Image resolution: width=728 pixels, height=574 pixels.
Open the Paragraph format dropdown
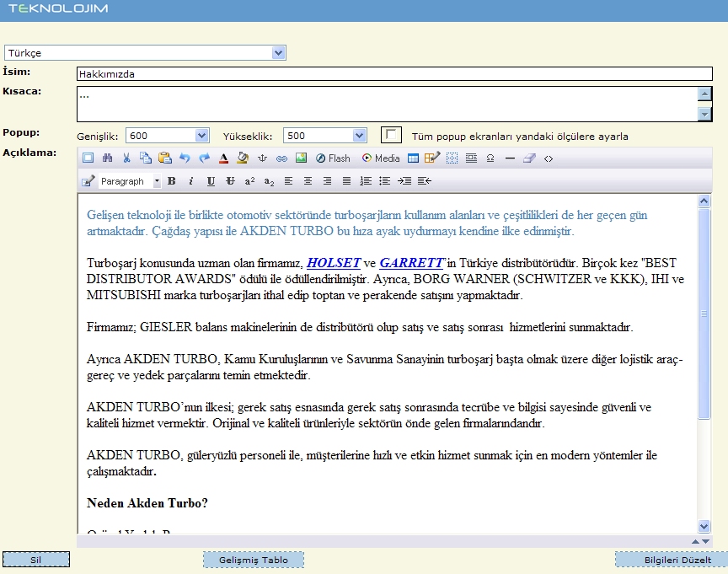pyautogui.click(x=131, y=181)
